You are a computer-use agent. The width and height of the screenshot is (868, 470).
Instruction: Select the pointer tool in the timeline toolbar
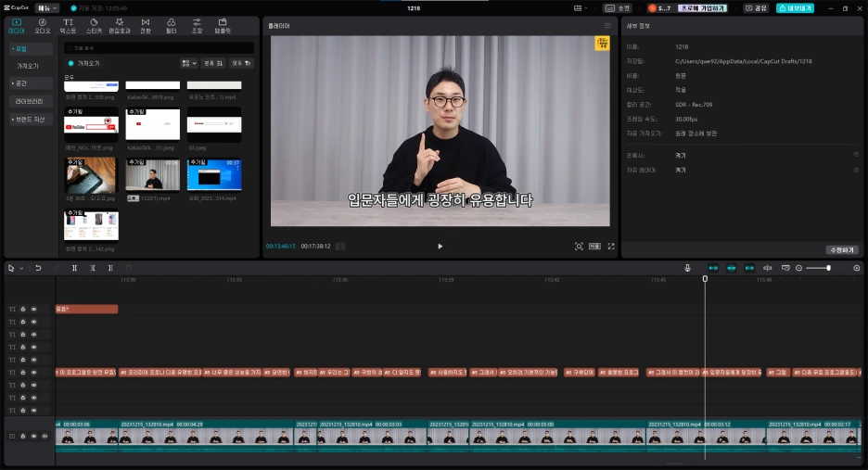click(x=10, y=268)
